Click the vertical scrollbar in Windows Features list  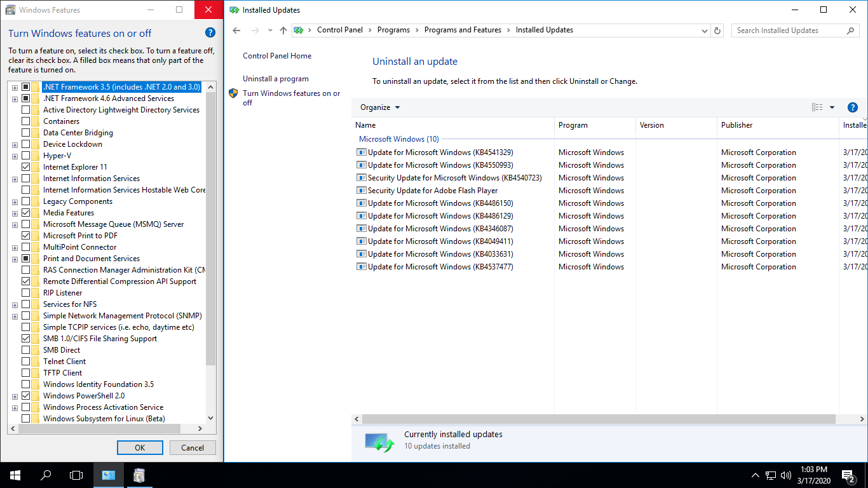(x=211, y=229)
